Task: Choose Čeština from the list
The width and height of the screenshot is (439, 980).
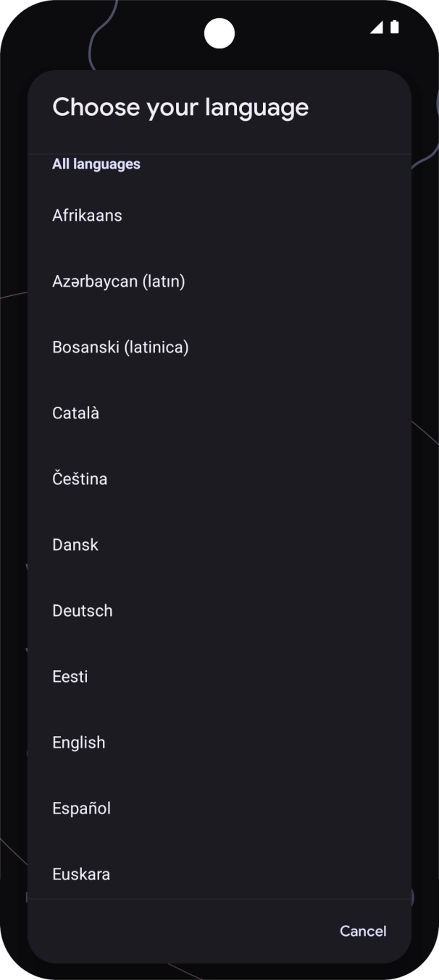Action: pos(80,479)
